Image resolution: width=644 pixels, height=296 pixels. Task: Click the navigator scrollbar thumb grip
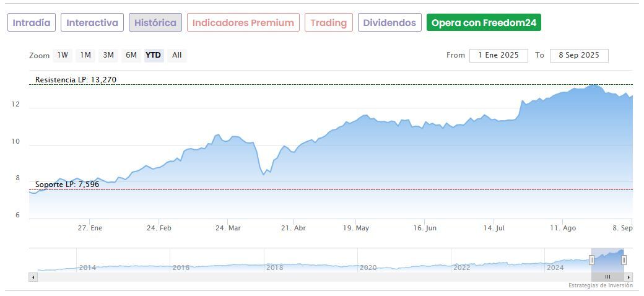click(x=607, y=277)
